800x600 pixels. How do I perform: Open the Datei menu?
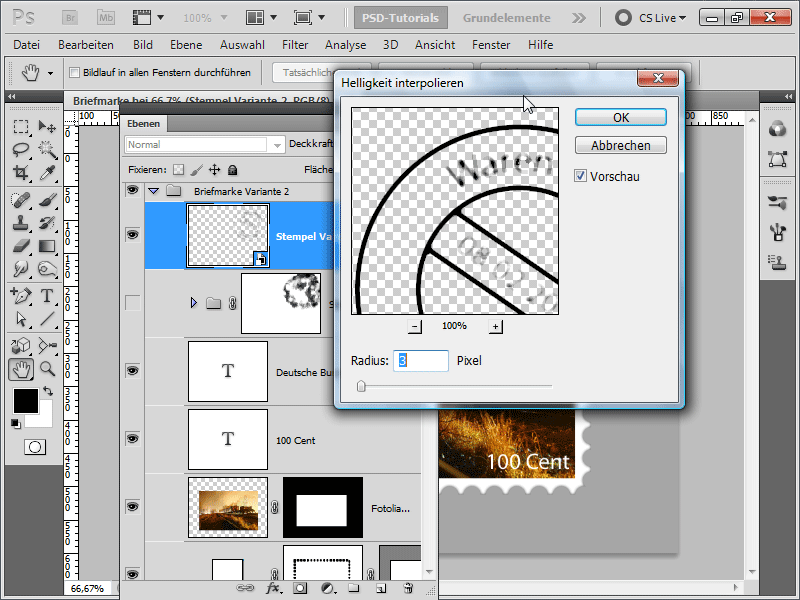click(27, 45)
